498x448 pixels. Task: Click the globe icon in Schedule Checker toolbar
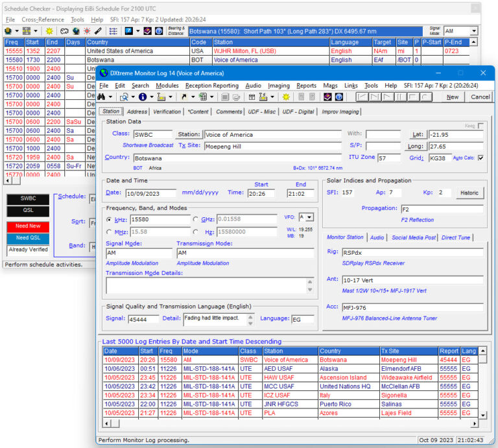pyautogui.click(x=75, y=31)
